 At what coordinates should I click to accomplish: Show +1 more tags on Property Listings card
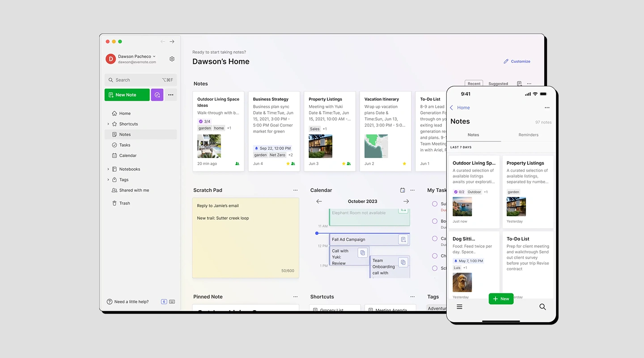(x=325, y=129)
